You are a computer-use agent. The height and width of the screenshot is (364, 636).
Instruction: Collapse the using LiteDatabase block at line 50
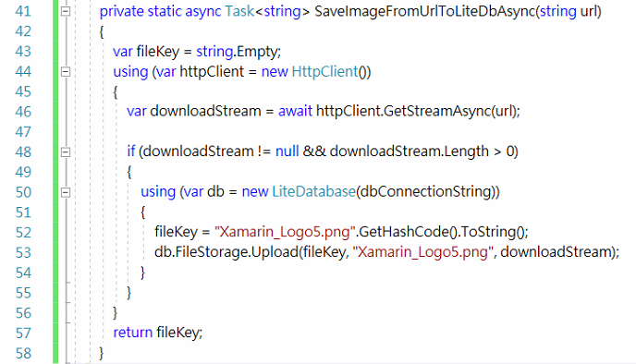(66, 192)
